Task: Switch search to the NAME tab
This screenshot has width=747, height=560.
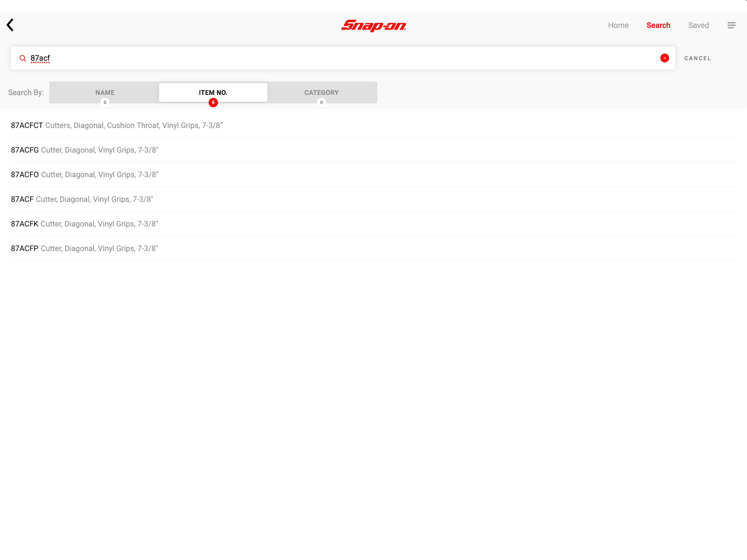Action: point(105,92)
